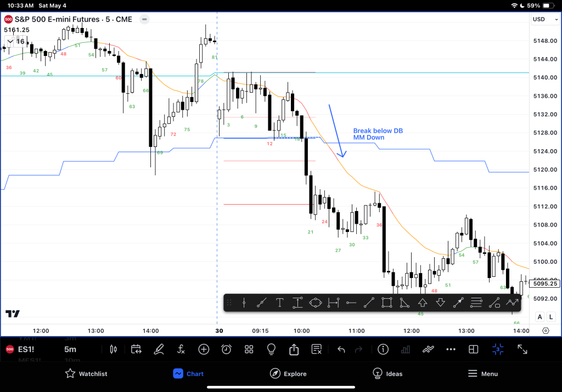The width and height of the screenshot is (562, 392).
Task: Create a new price alert
Action: pos(226,349)
